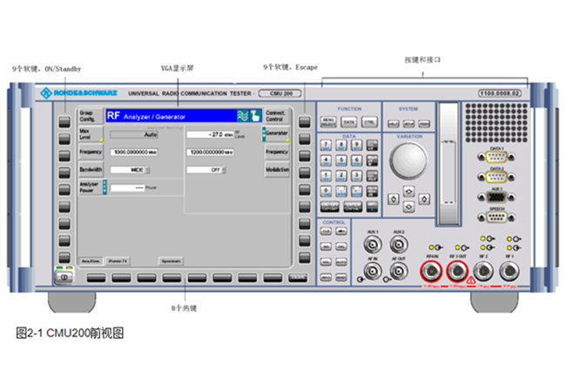Tap the 0 key on the DATA keypad
The height and width of the screenshot is (392, 566).
click(x=326, y=192)
